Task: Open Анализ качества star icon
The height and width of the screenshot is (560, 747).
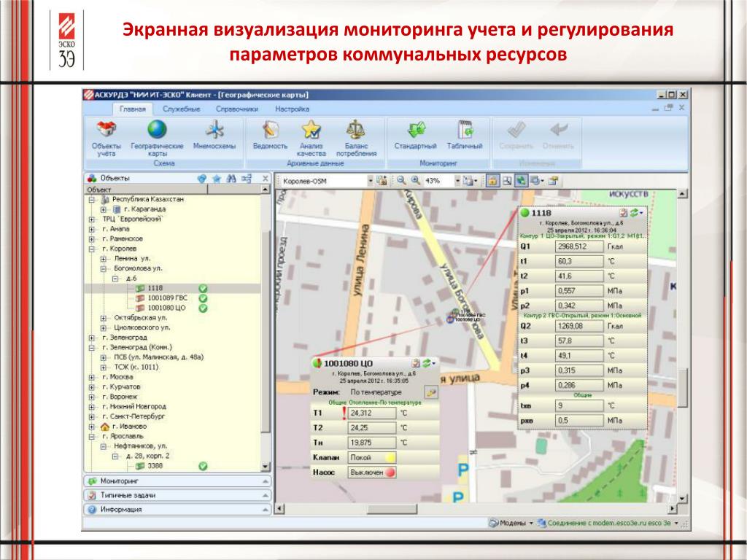Action: tap(311, 139)
